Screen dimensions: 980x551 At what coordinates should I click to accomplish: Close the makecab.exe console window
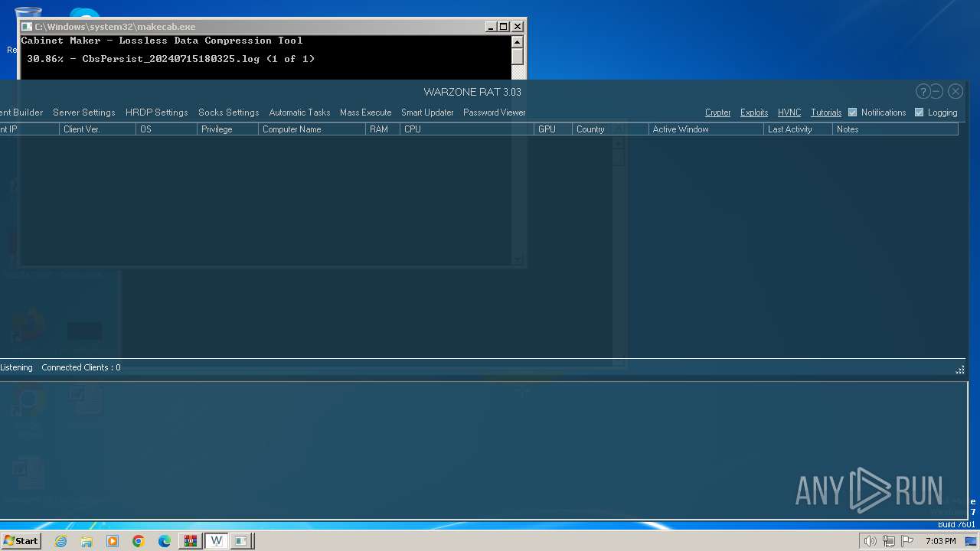click(517, 26)
